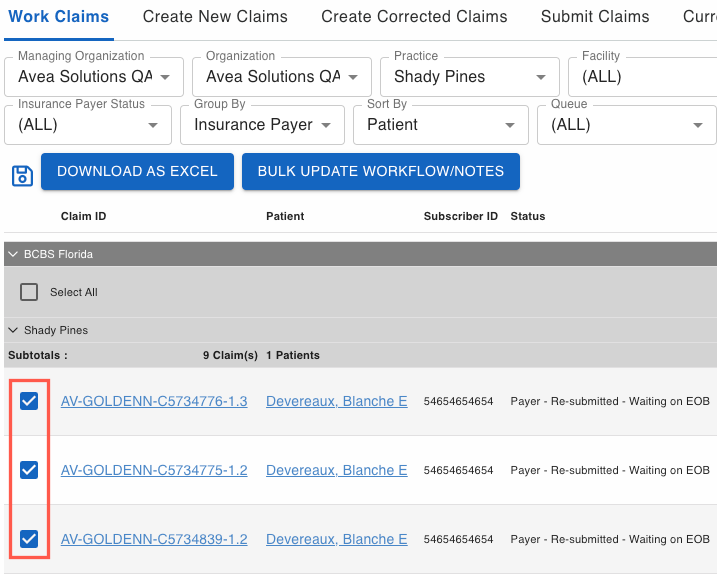
Task: Open the Insurance Payer Status dropdown
Action: [x=88, y=125]
